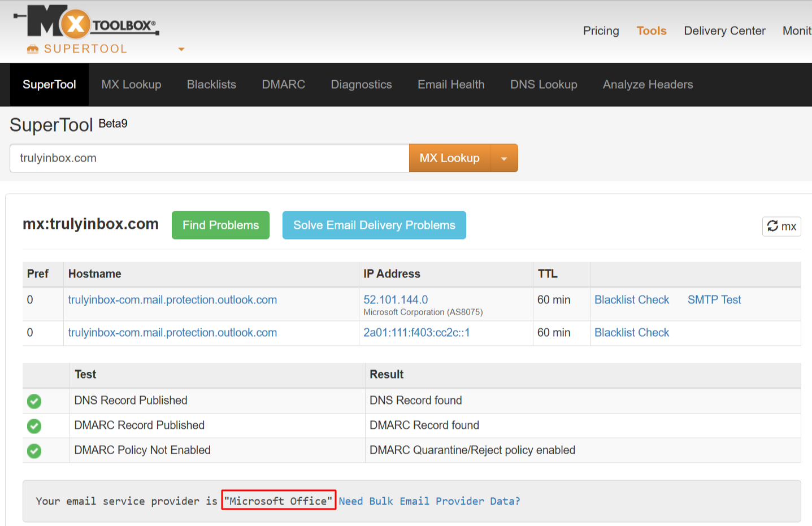The width and height of the screenshot is (812, 526).
Task: Go to the Blacklists tab
Action: pyautogui.click(x=212, y=85)
